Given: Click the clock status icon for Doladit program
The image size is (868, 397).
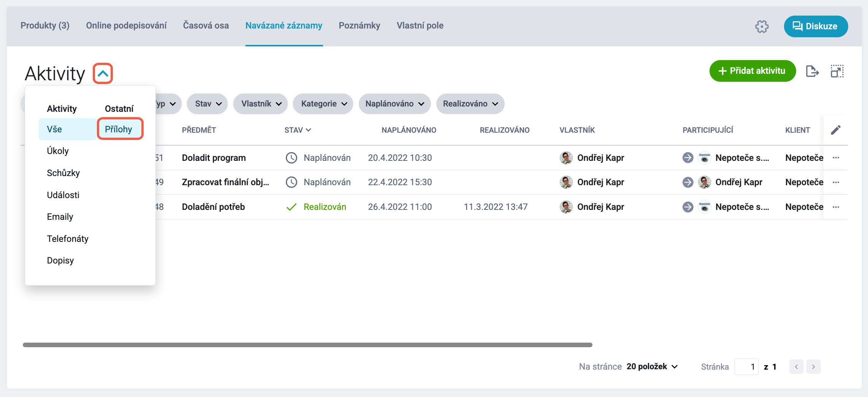Looking at the screenshot, I should pos(291,158).
